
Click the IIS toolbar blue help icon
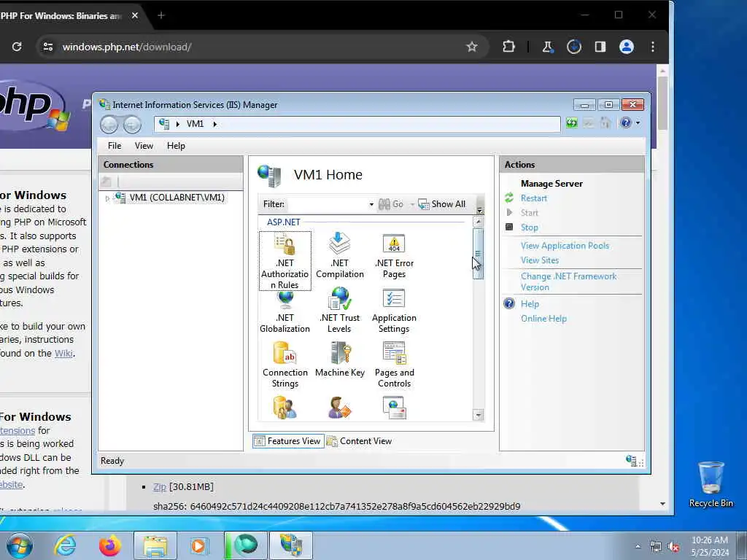tap(625, 123)
